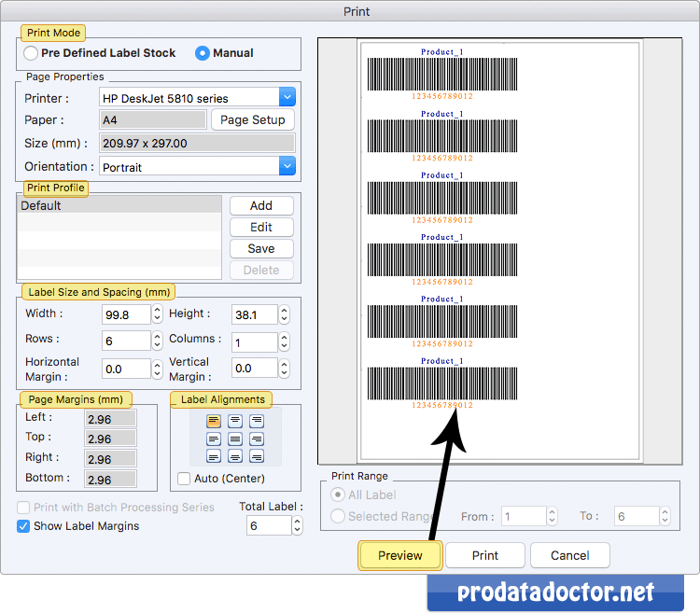The image size is (700, 613).
Task: Click the Total Label value field
Action: [269, 525]
